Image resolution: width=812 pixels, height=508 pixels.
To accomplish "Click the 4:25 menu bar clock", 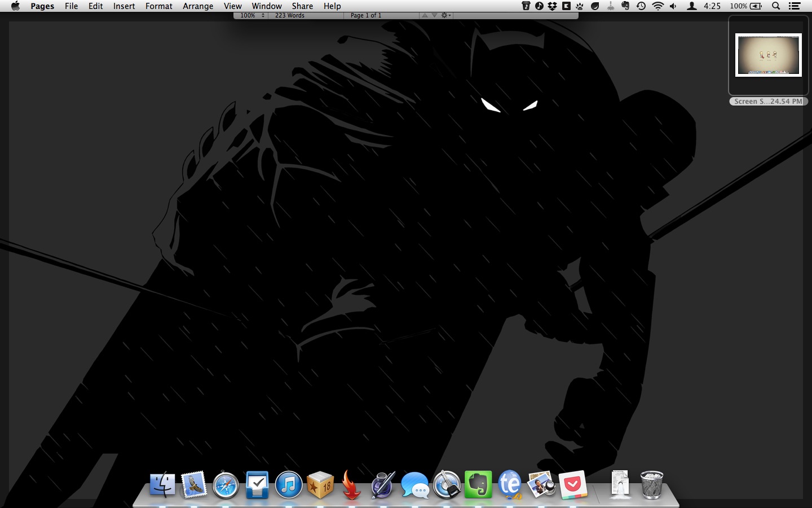I will tap(712, 6).
